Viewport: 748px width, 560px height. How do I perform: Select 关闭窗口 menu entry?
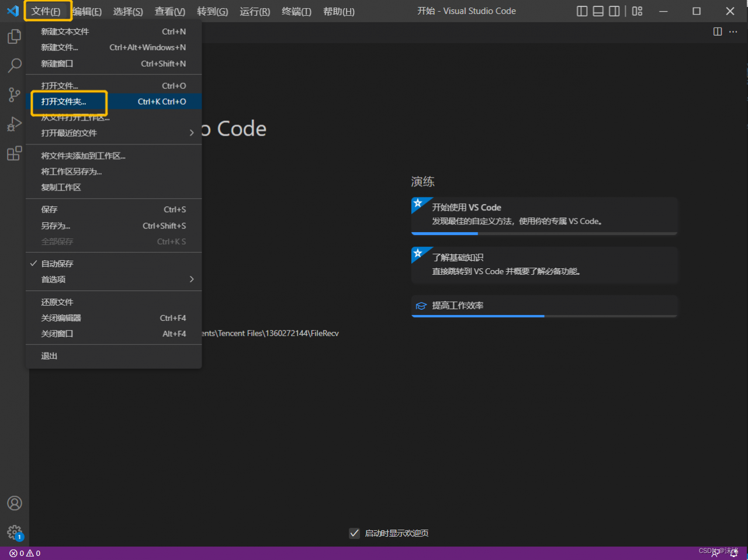point(113,334)
